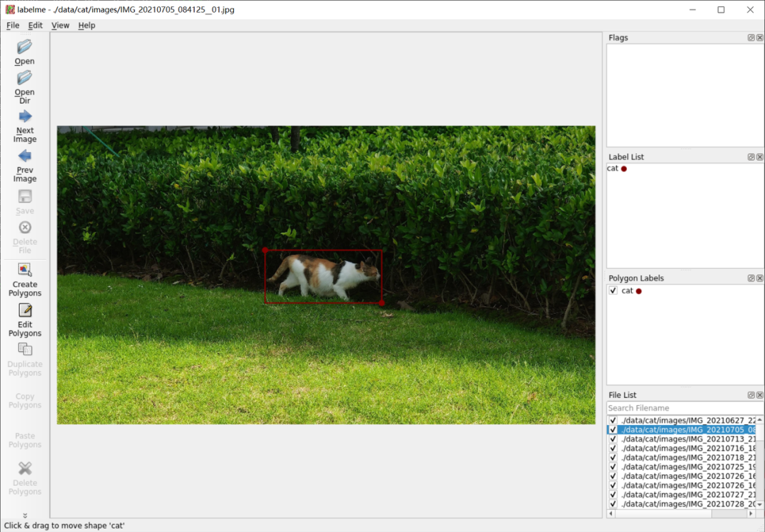This screenshot has width=765, height=532.
Task: Open the File menu
Action: pos(13,26)
